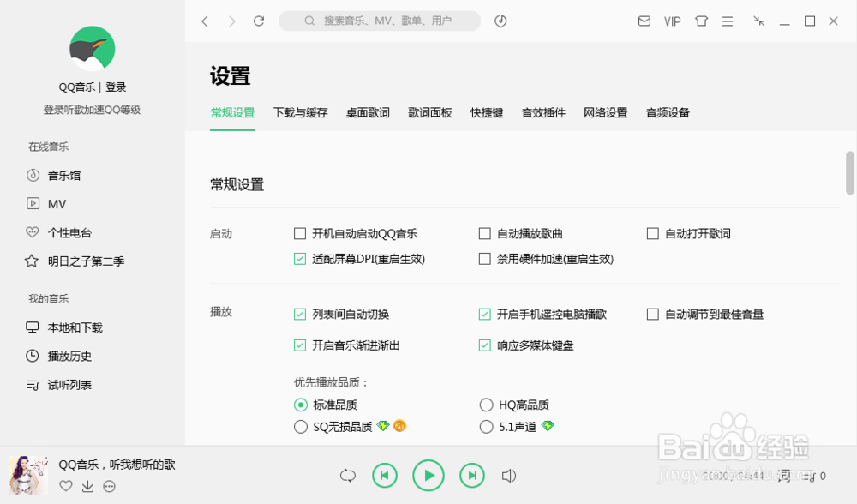Enable 开机自动启动QQ音乐
Image resolution: width=857 pixels, height=504 pixels.
300,232
